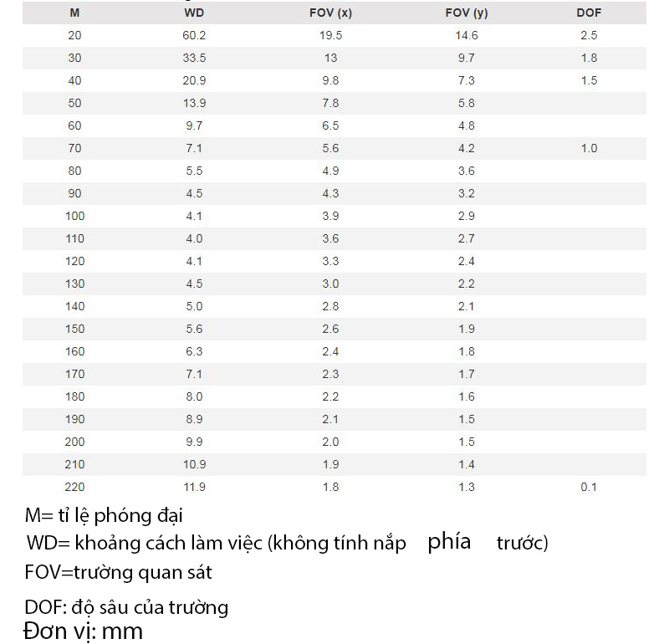Click the 60.2 working distance cell
Viewport: 669px width, 644px height.
click(x=194, y=36)
